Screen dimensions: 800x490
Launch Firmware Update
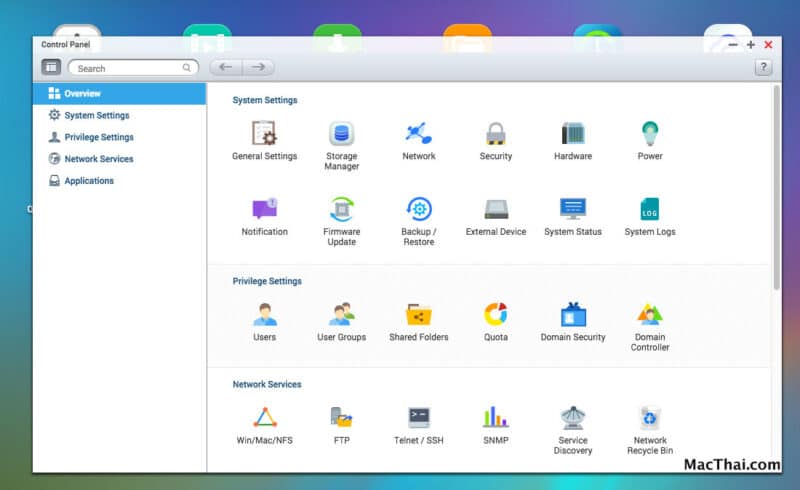click(342, 210)
